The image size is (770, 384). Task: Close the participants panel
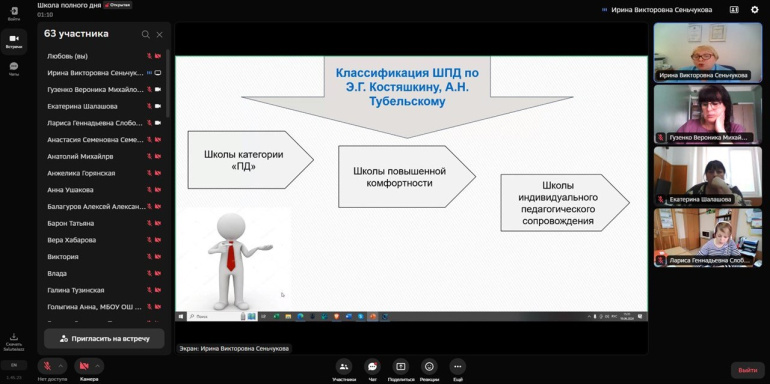160,34
